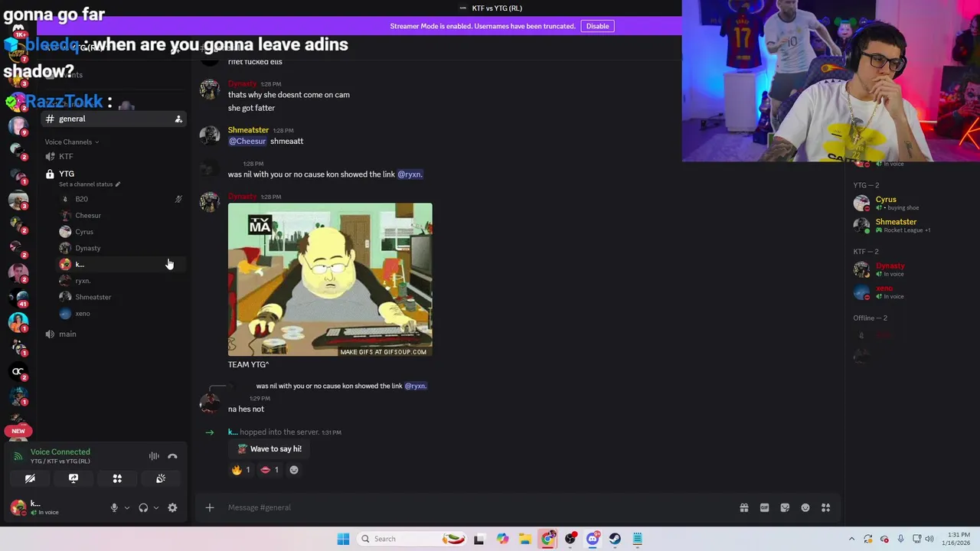Turn on camera in voice panel
980x551 pixels.
pos(30,478)
